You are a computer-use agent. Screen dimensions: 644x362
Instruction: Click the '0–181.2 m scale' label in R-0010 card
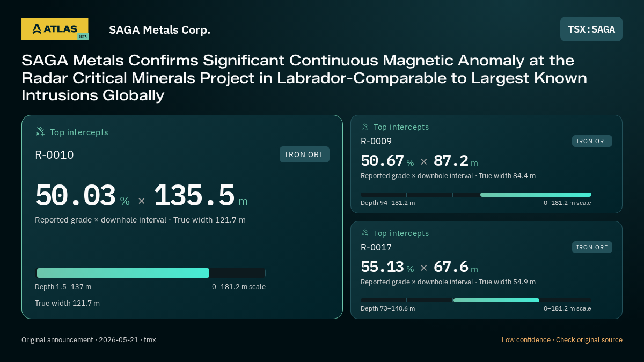pyautogui.click(x=239, y=287)
